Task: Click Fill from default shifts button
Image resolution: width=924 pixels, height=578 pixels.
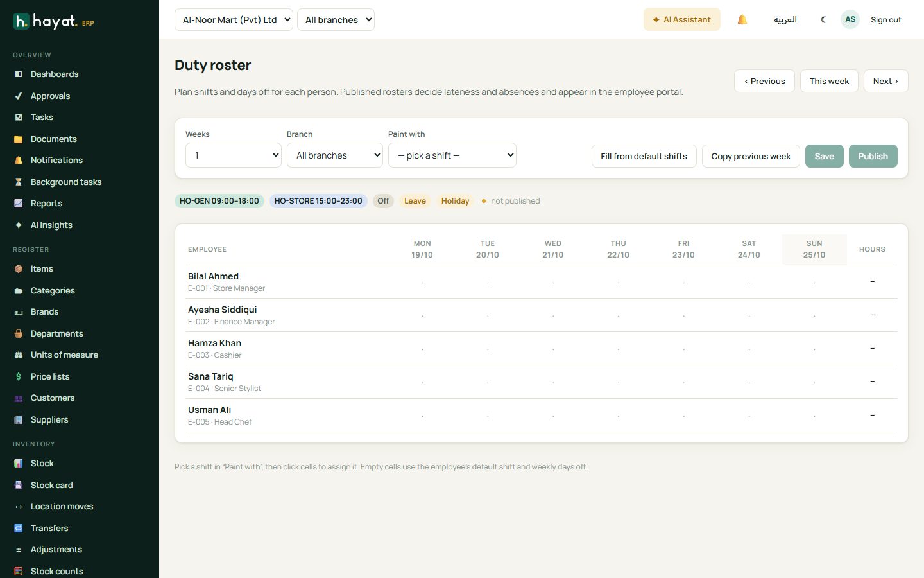Action: [x=644, y=156]
